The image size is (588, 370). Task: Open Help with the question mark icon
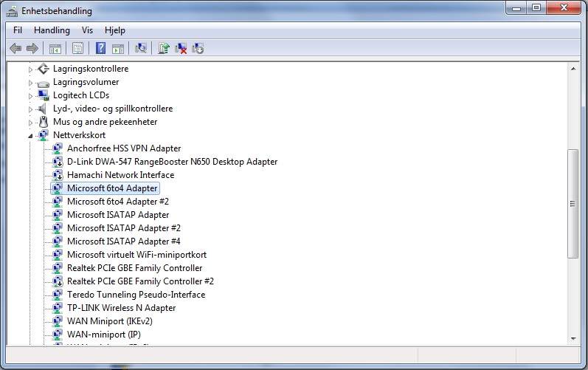(x=100, y=49)
